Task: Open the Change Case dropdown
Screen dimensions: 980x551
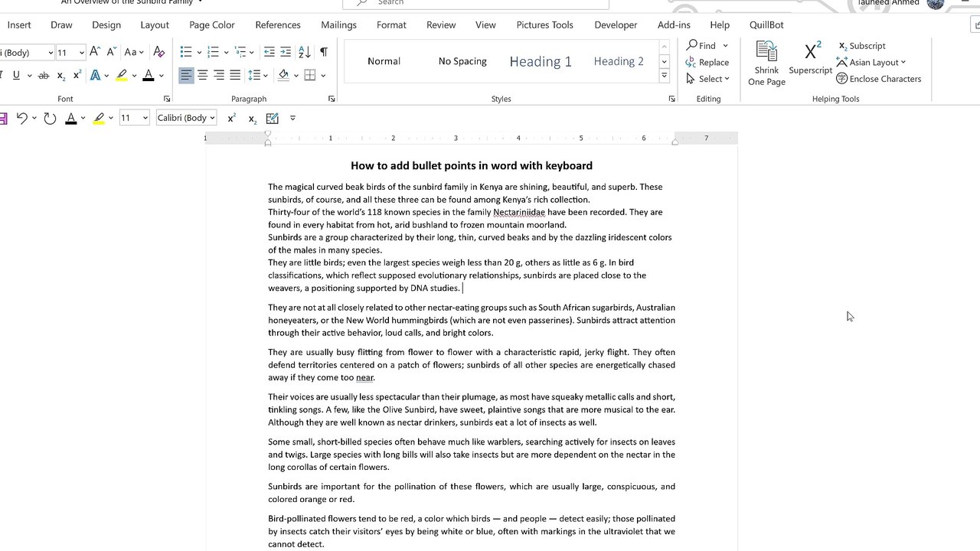Action: tap(136, 52)
